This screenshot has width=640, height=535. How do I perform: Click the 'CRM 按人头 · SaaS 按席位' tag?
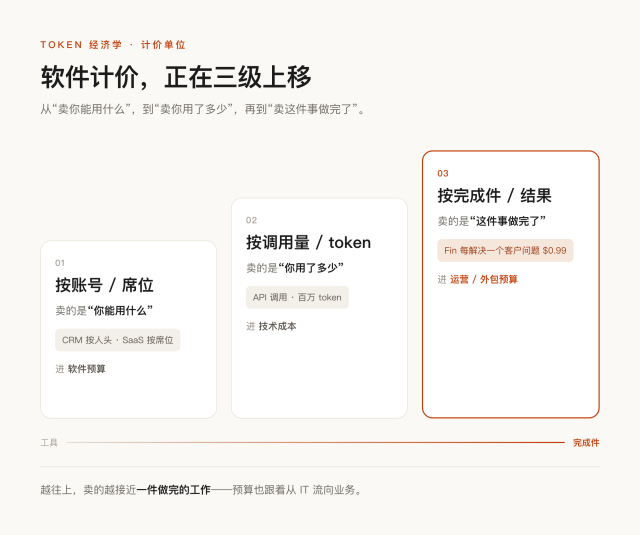coord(118,340)
